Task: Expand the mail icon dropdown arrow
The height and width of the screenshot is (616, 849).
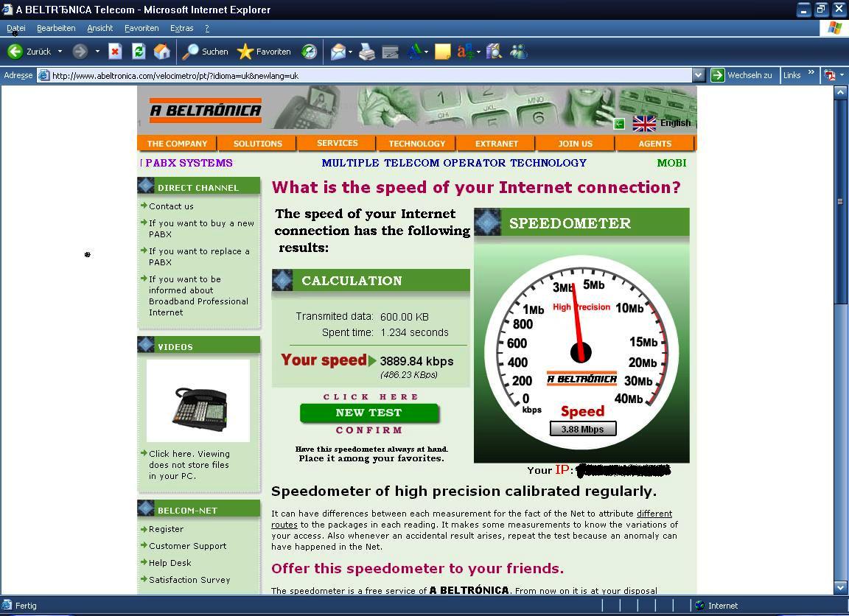Action: [350, 52]
